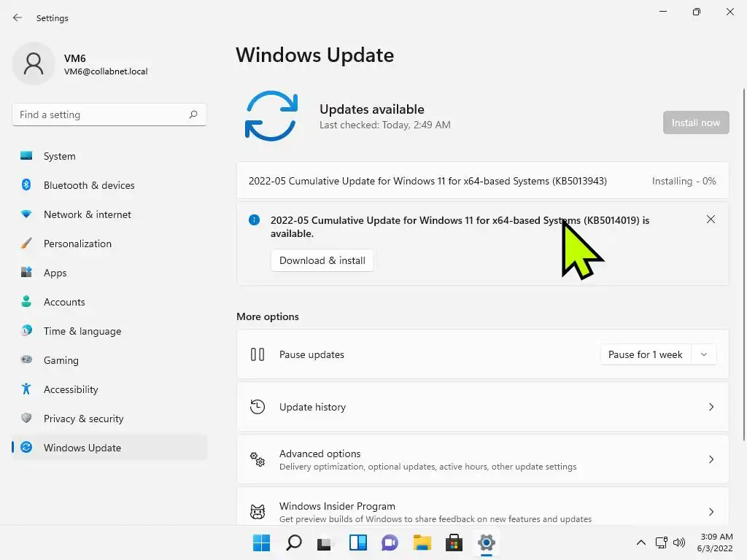Click the gears icon of Advanced options
This screenshot has width=747, height=560.
point(258,459)
